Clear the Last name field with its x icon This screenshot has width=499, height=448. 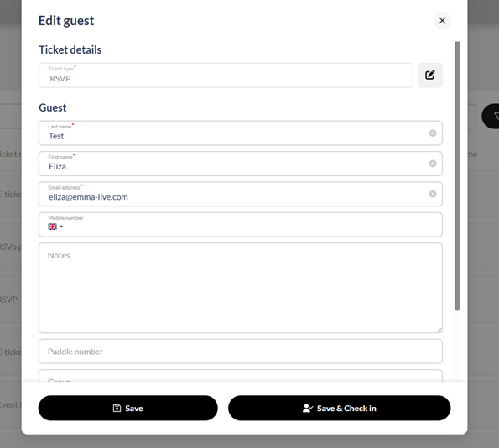tap(433, 133)
